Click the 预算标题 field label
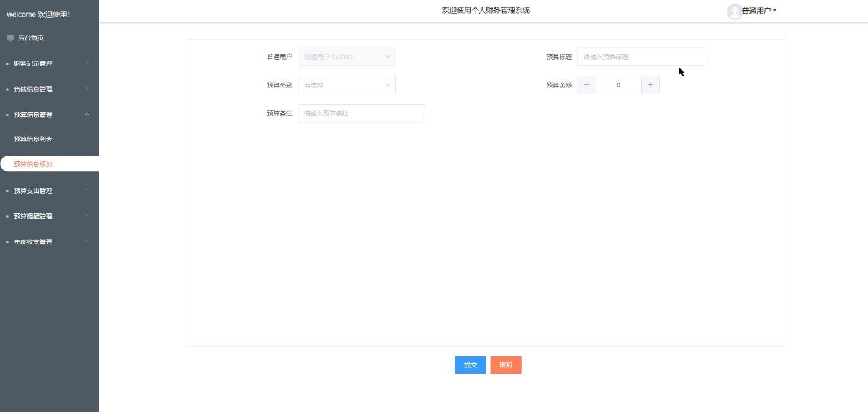868x412 pixels. click(x=559, y=56)
